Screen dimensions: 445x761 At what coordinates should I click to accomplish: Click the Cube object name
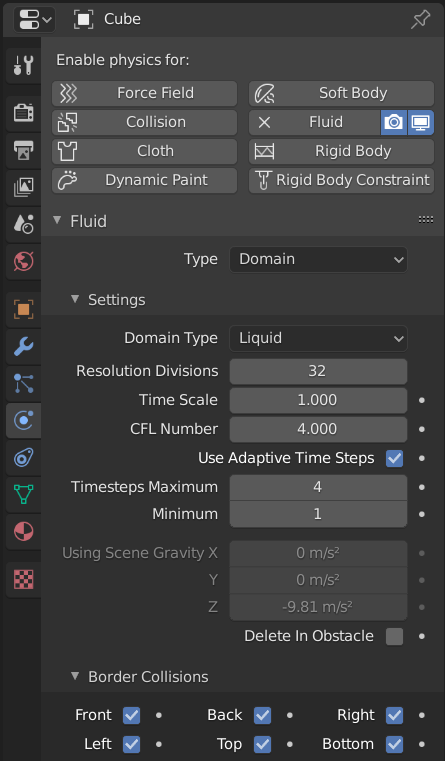click(122, 19)
